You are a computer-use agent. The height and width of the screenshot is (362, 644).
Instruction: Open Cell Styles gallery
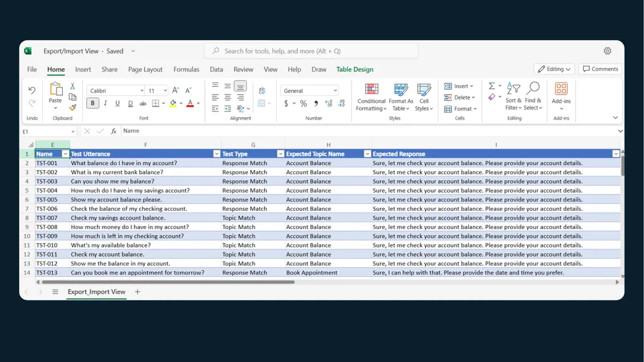point(424,97)
